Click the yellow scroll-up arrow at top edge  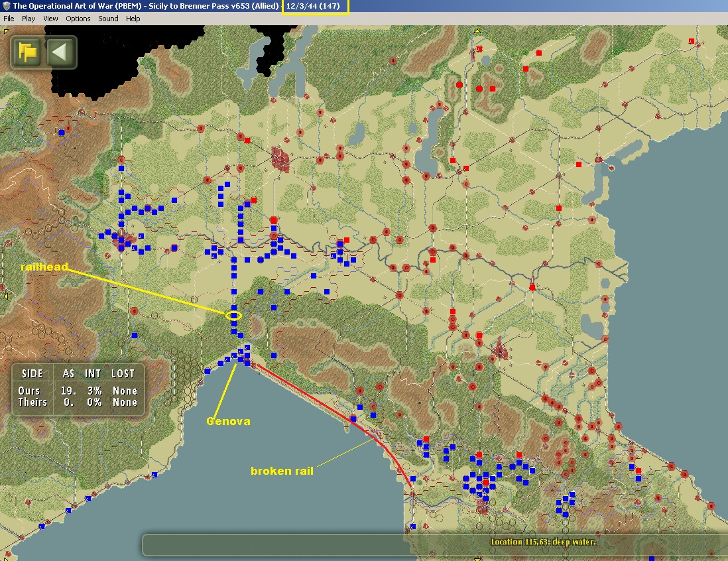click(477, 31)
